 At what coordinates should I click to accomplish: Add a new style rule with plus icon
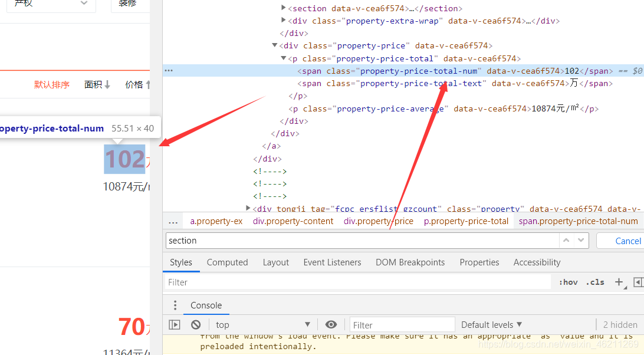point(619,282)
